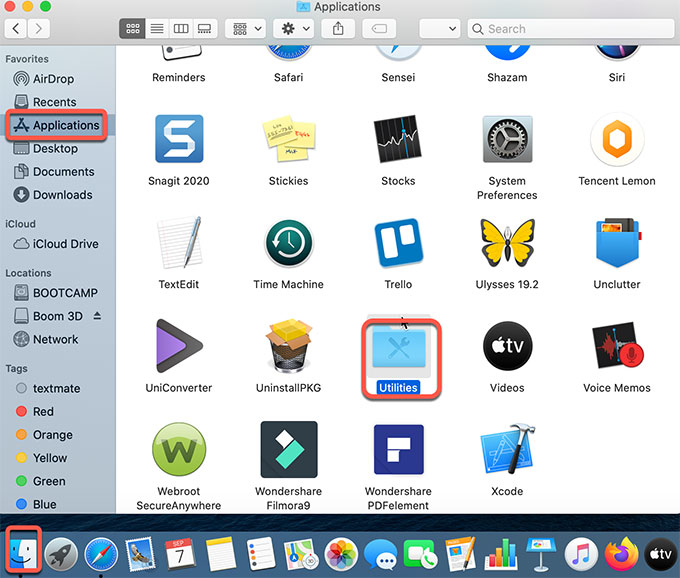Viewport: 680px width, 578px height.
Task: Eject the Boom 3D volume
Action: (x=97, y=316)
